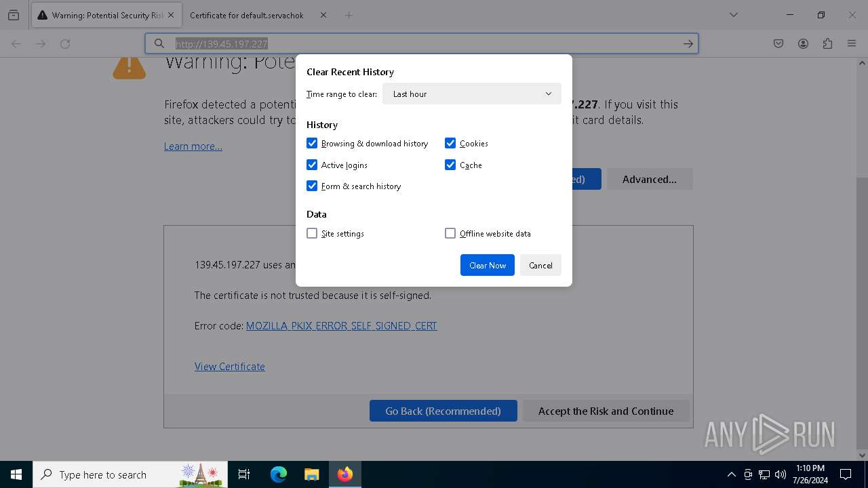Close the Certificate for default.servachok tab

click(x=323, y=15)
